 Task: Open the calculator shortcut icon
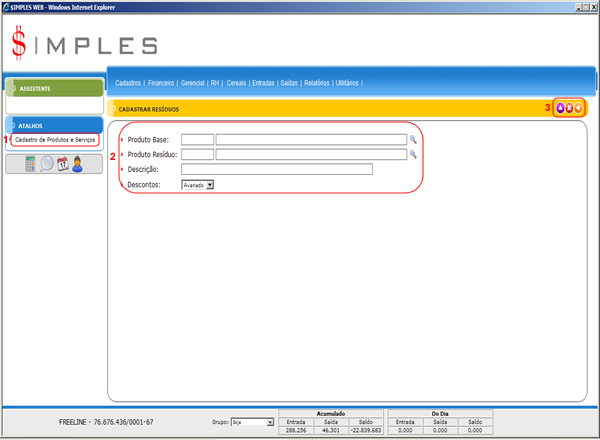point(30,164)
